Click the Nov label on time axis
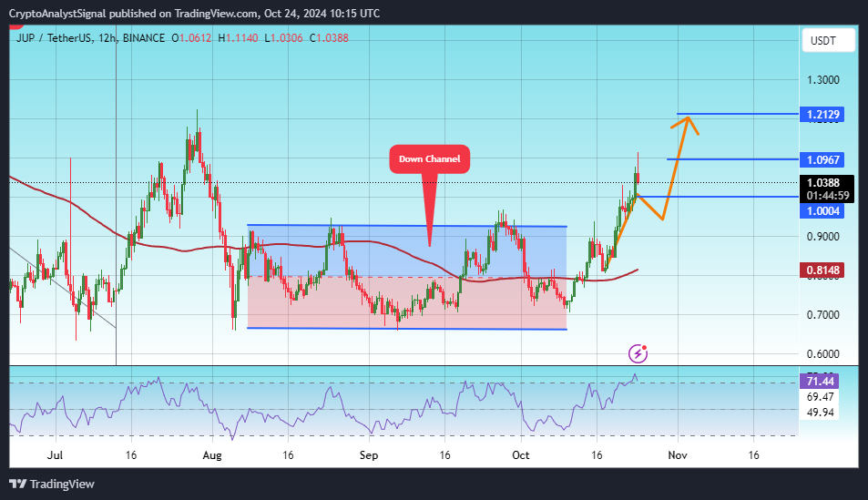Screen dimensions: 868x500 [x=678, y=455]
